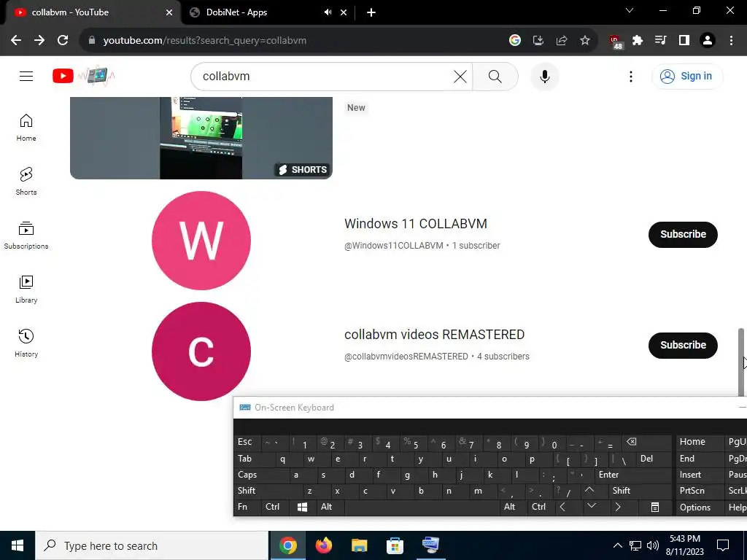Open the W channel avatar
Image resolution: width=747 pixels, height=560 pixels.
(201, 241)
